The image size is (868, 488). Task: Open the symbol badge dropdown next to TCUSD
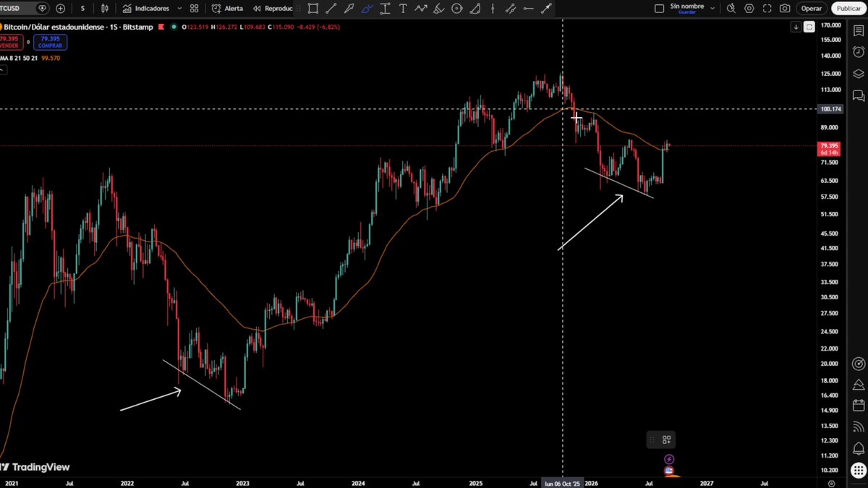click(42, 9)
